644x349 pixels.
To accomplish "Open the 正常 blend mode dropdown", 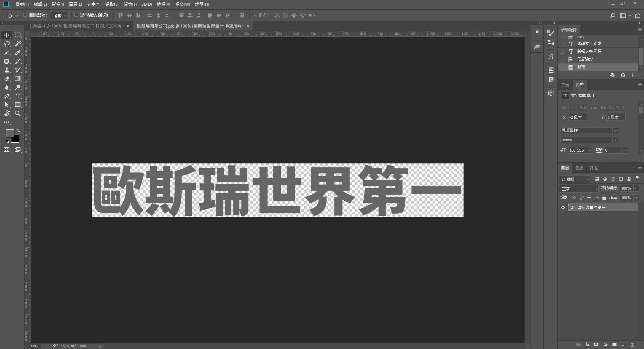I will (579, 189).
